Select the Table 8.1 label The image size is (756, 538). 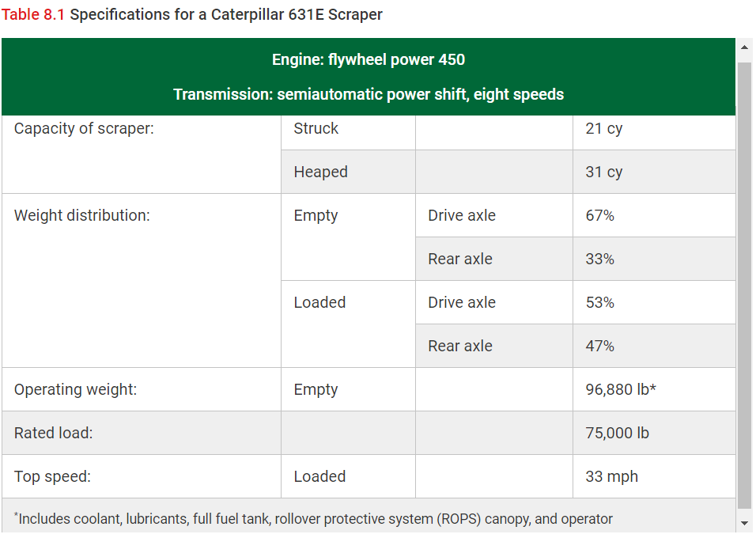31,14
